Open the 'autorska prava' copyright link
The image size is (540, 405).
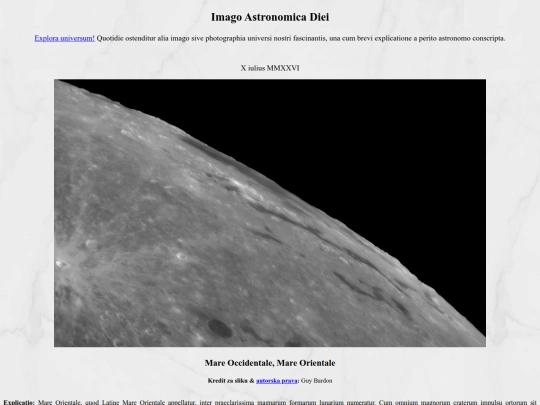click(277, 381)
